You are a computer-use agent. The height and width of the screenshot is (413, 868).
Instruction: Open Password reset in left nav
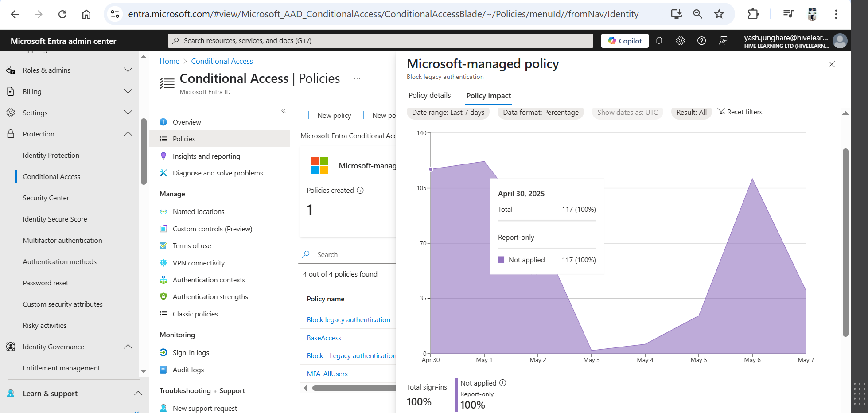tap(46, 283)
